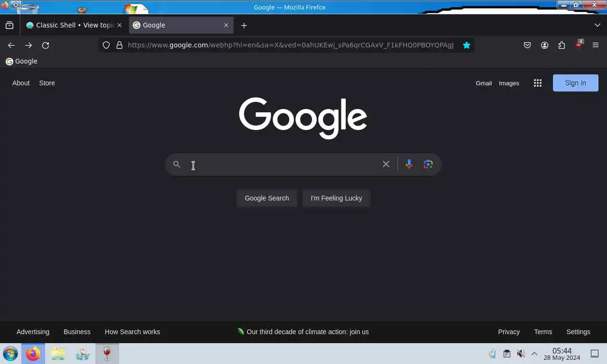Open the Extensions panel

coord(561,45)
